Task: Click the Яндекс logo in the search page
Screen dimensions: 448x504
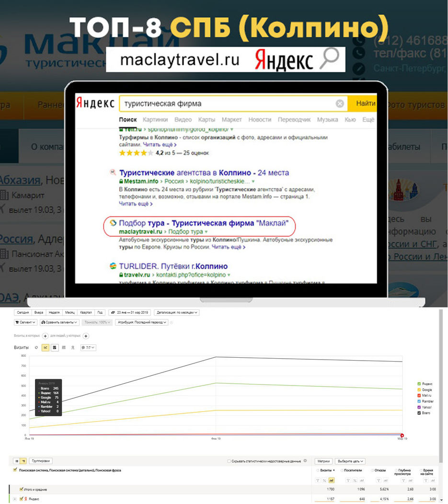Action: click(x=95, y=103)
